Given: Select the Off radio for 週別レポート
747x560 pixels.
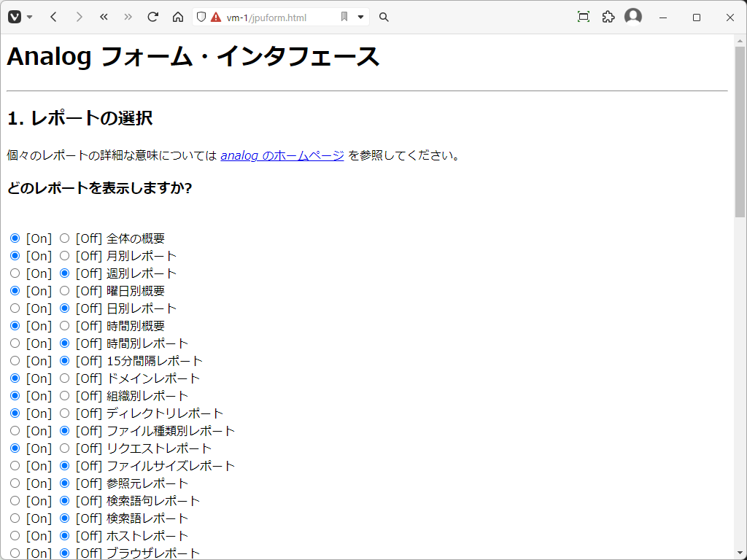Looking at the screenshot, I should 64,273.
